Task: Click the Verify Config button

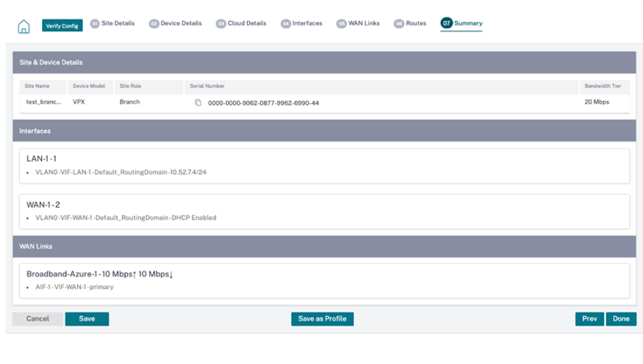Action: (62, 25)
